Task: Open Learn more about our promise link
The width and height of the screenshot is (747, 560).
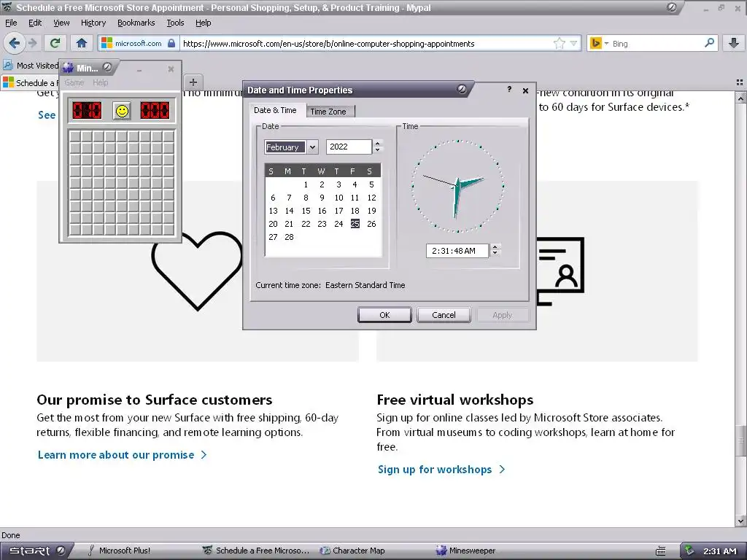Action: point(123,455)
